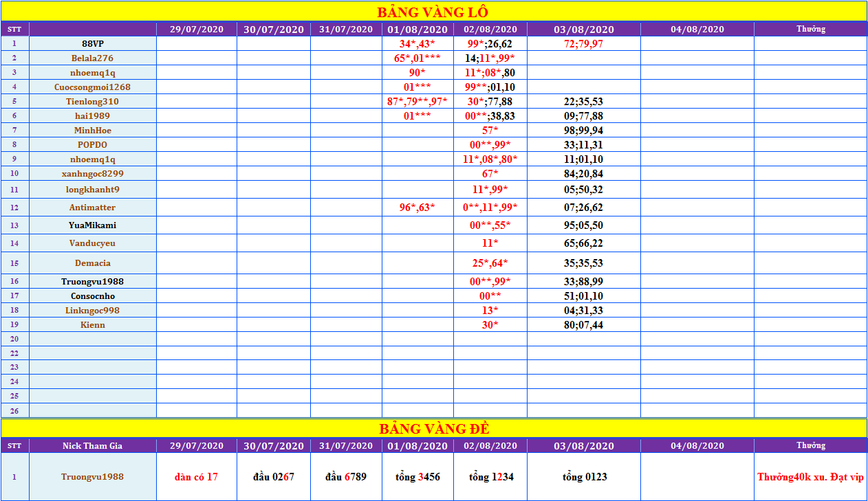Click the Cuocsongmoi1268 player name
Image resolution: width=868 pixels, height=501 pixels.
coord(93,87)
